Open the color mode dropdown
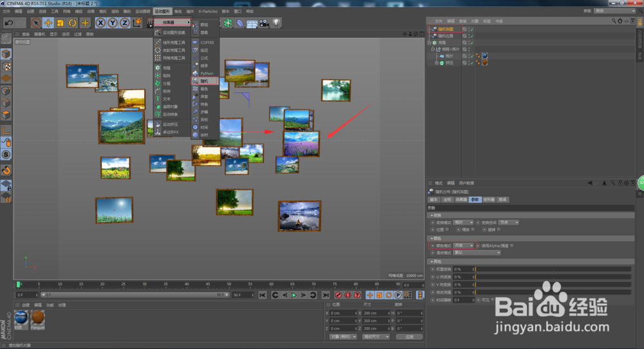This screenshot has width=644, height=349. click(464, 245)
